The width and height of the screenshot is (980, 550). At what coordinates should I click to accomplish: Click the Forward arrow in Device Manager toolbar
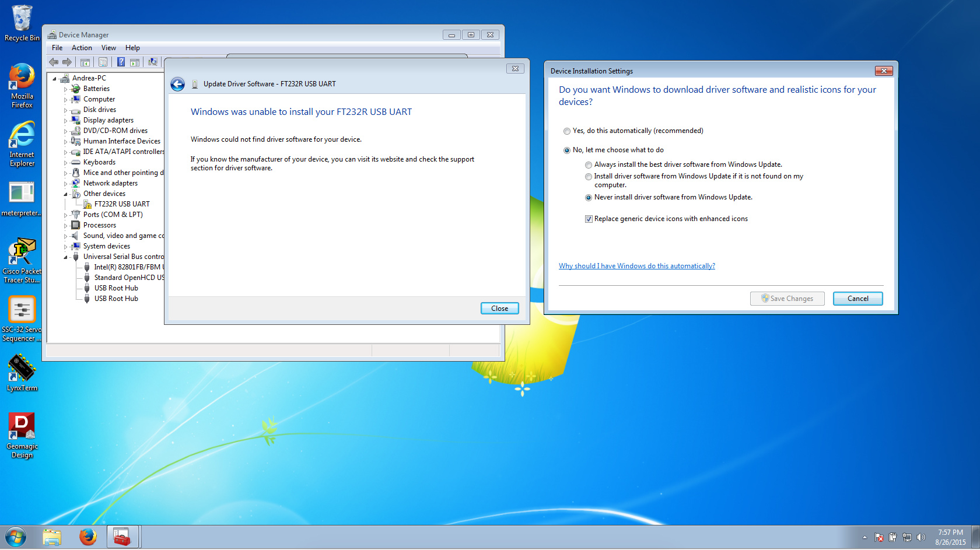[67, 62]
